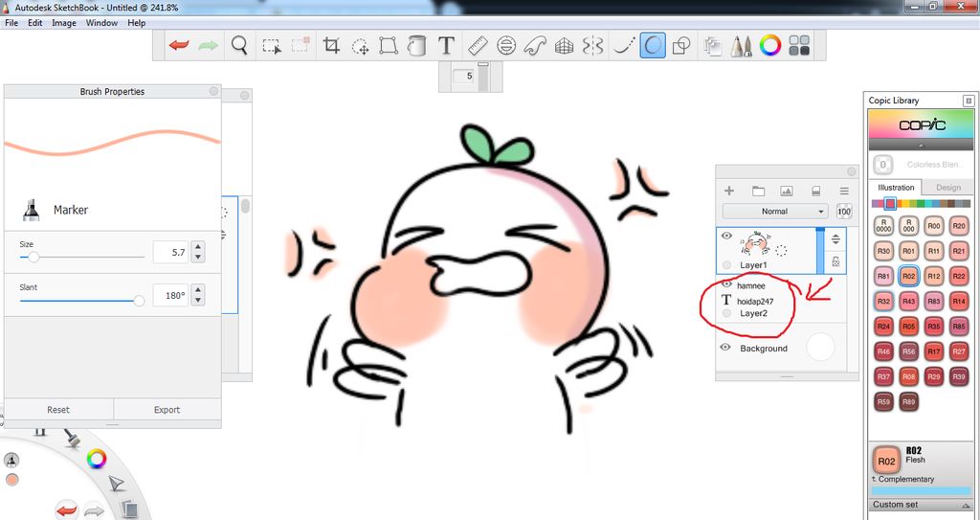Screen dimensions: 980x520
Task: Adjust the Slant slider handle
Action: pos(139,301)
